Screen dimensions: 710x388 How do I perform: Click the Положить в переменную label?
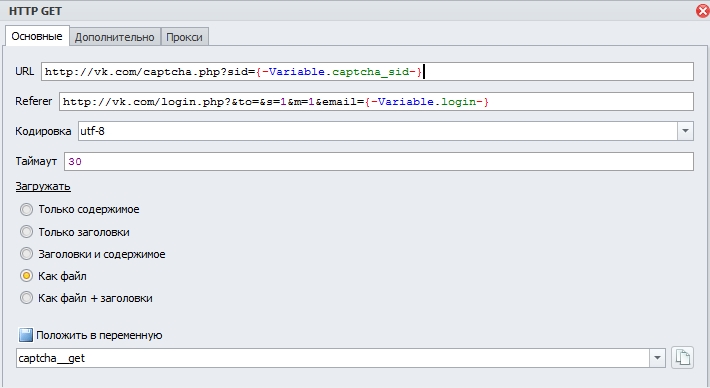(99, 335)
